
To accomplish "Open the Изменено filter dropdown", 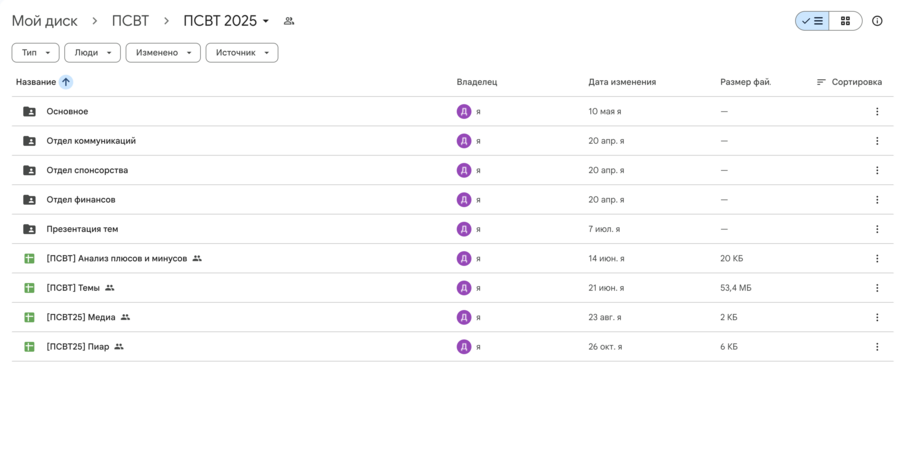I will pyautogui.click(x=162, y=53).
